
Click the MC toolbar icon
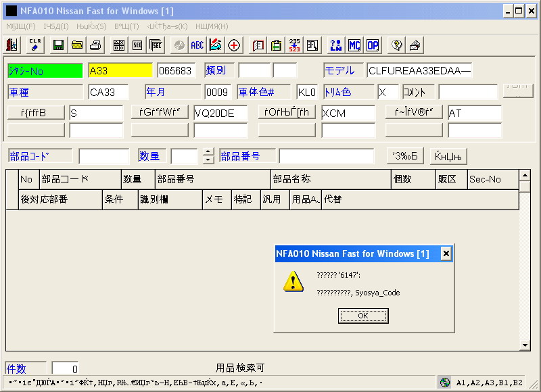(x=354, y=45)
